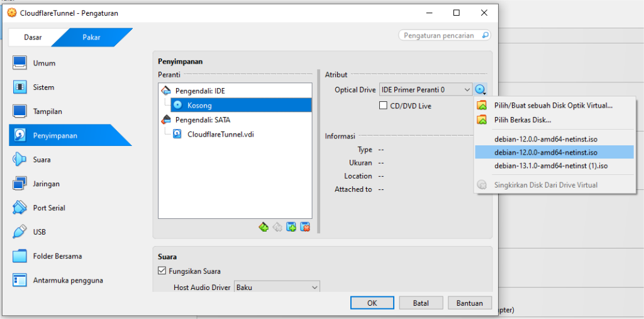Open the Folder Bersama section
Image resolution: width=644 pixels, height=319 pixels.
coord(57,256)
